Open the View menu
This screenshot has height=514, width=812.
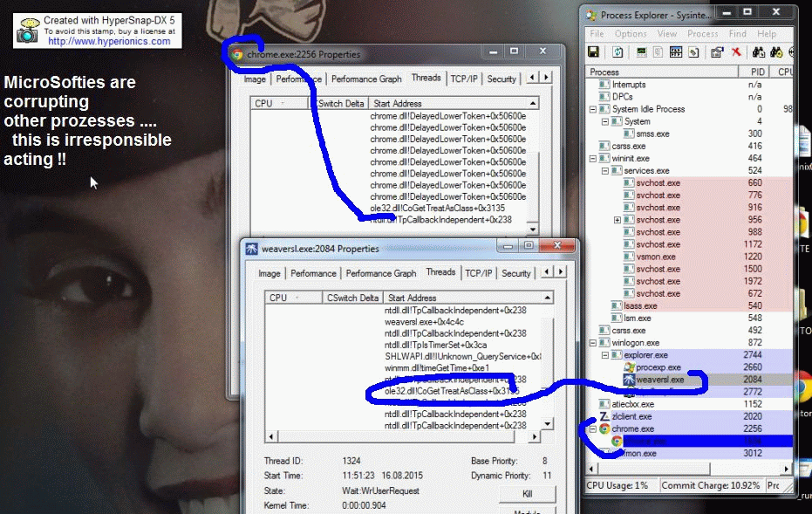pos(666,34)
